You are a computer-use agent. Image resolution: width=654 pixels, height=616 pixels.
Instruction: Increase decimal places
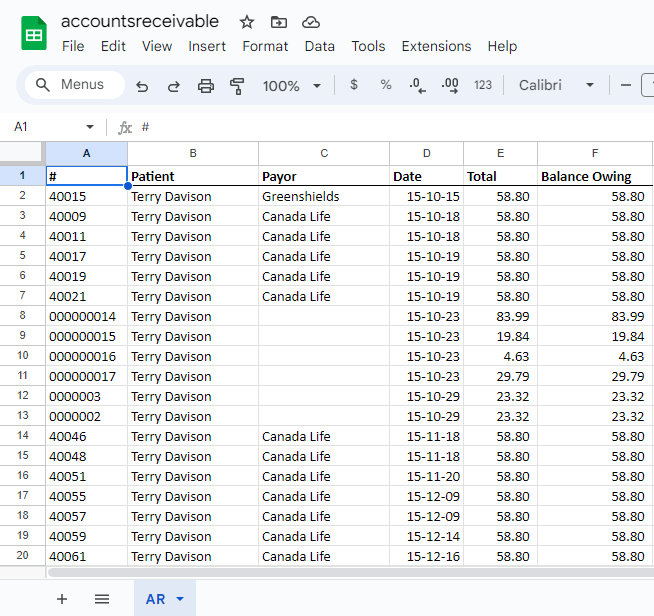(450, 85)
